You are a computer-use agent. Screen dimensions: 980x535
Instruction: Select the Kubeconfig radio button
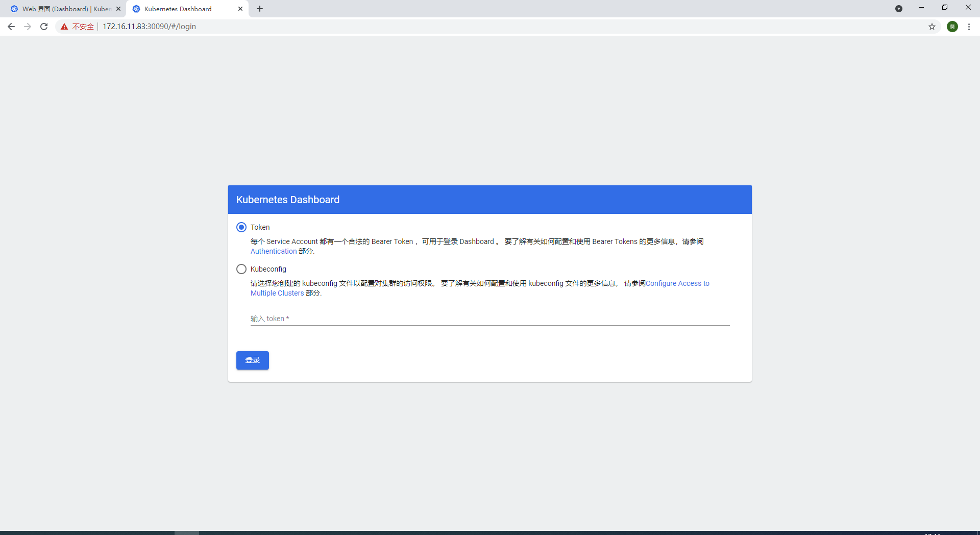241,269
